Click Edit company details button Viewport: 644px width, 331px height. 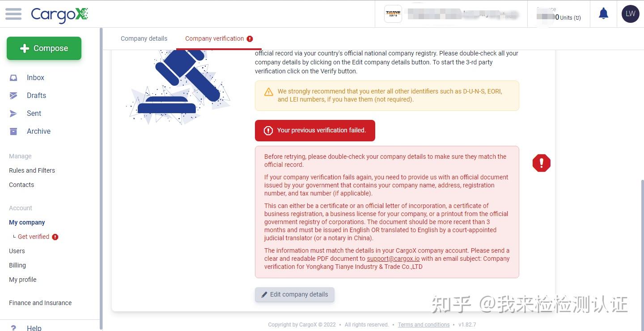(295, 295)
